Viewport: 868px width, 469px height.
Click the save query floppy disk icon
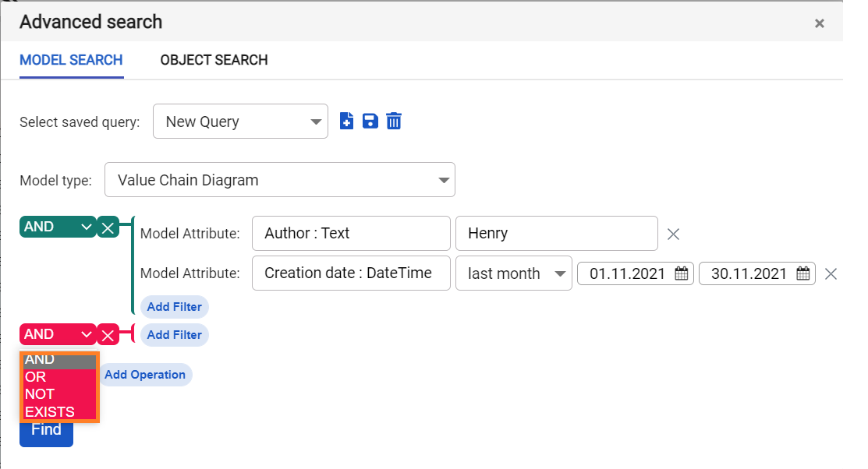pyautogui.click(x=370, y=121)
